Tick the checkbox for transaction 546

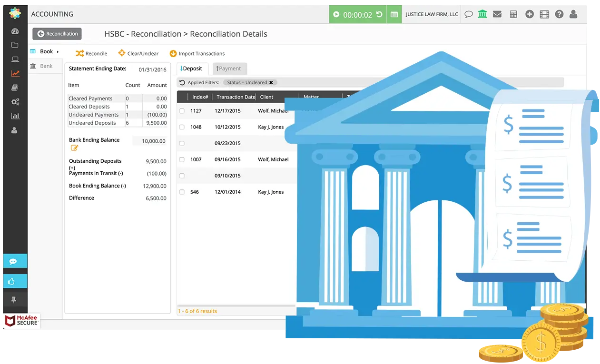(x=182, y=192)
